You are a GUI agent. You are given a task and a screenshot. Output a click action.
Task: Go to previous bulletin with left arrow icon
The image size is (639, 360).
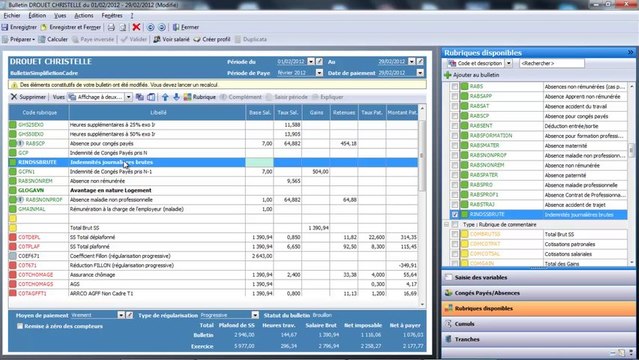(150, 27)
